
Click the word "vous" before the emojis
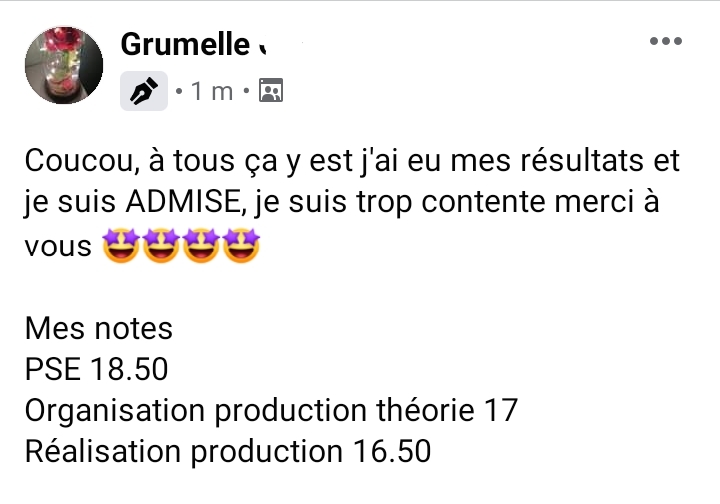click(57, 246)
